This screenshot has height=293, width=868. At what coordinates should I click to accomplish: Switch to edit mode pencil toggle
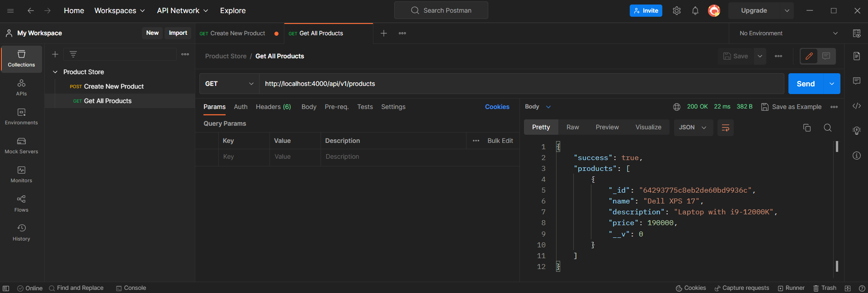tap(809, 56)
